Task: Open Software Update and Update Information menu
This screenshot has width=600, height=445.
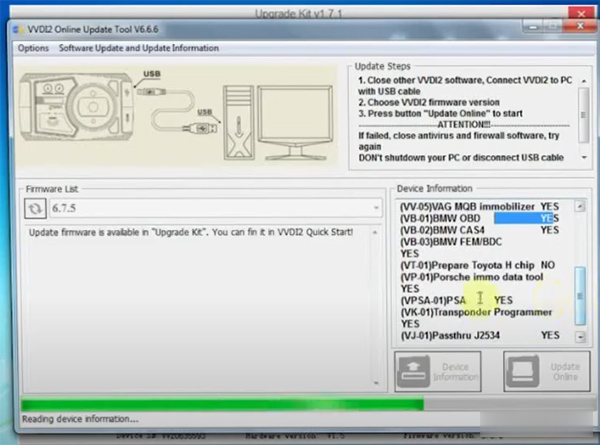Action: click(139, 48)
